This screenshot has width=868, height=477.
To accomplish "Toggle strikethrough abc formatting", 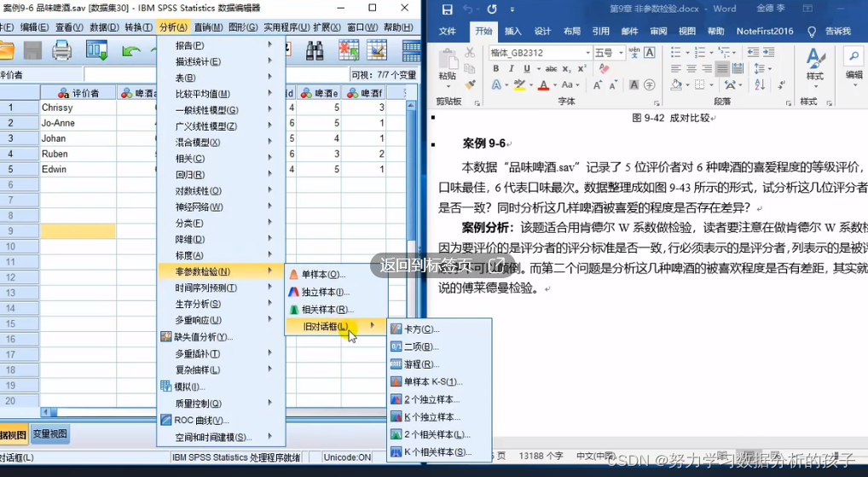I will [x=551, y=69].
